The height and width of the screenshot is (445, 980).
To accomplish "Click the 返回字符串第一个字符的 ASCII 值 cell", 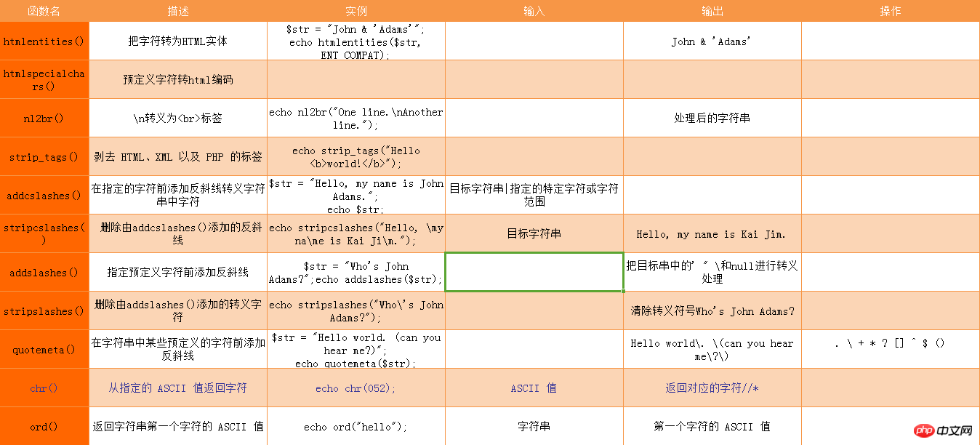I will click(178, 426).
